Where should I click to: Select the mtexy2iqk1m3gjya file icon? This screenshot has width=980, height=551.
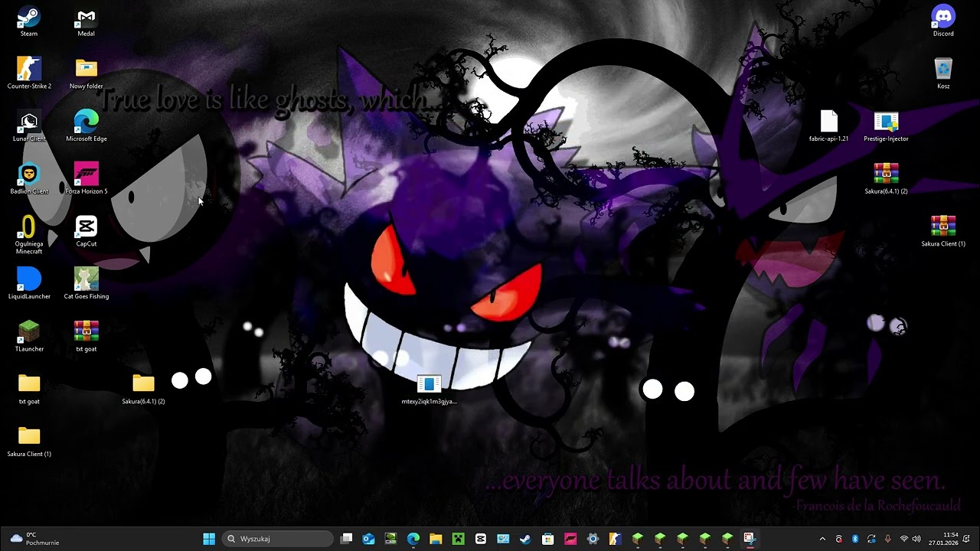(429, 390)
